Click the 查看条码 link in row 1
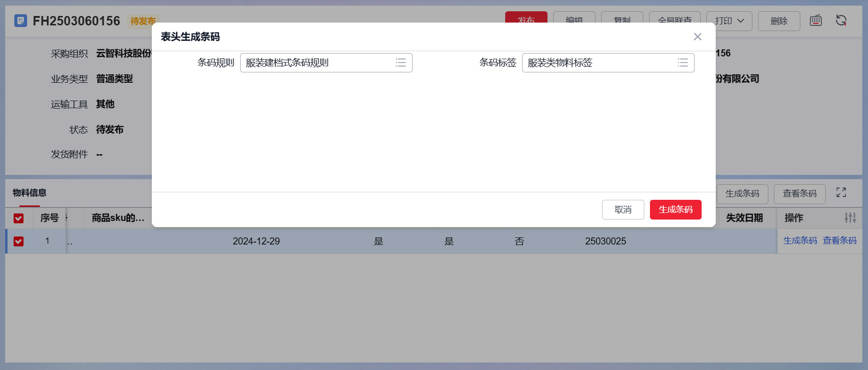The height and width of the screenshot is (370, 868). 839,241
